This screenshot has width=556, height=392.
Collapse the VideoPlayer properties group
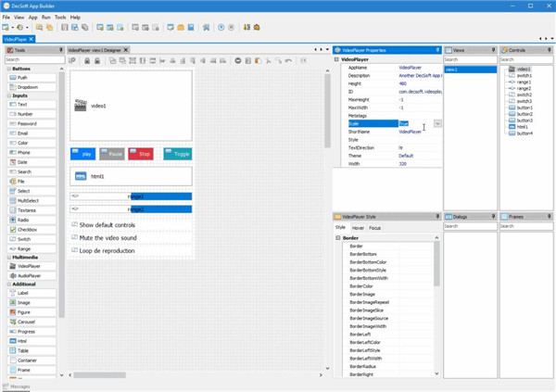337,59
